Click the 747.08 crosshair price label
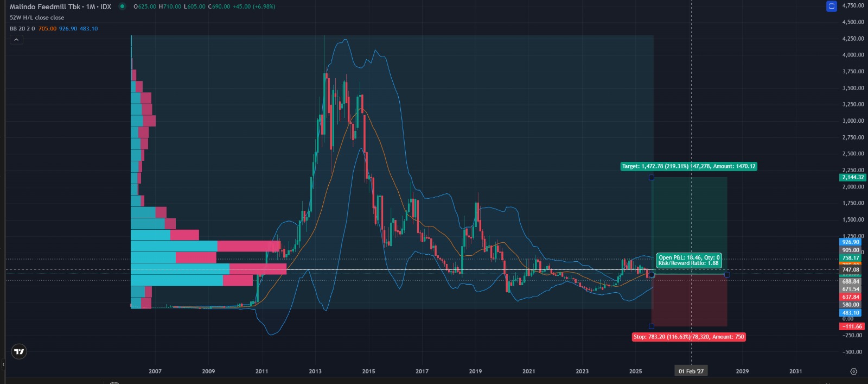The image size is (868, 384). (x=851, y=269)
